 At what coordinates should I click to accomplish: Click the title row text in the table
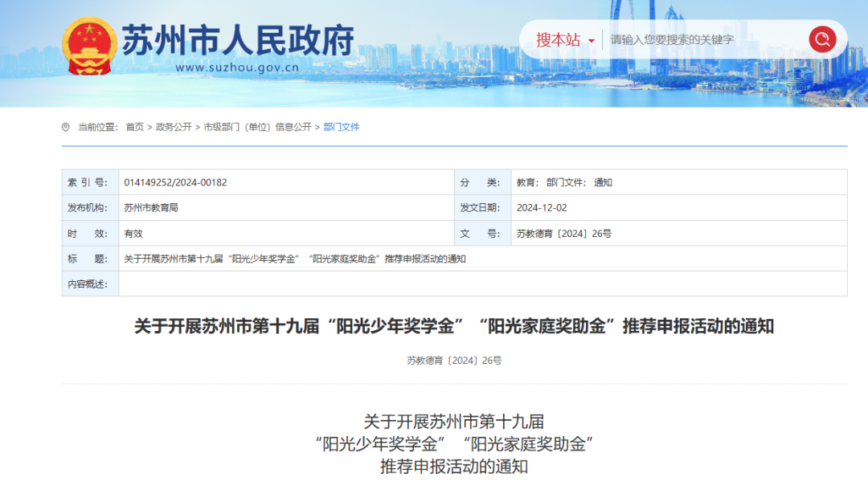click(295, 259)
